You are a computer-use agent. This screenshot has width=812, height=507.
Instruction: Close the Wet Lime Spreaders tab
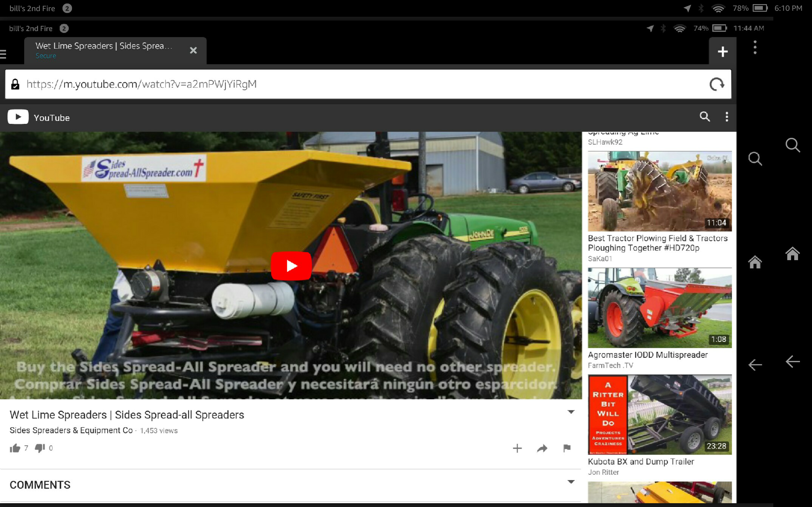pos(193,50)
